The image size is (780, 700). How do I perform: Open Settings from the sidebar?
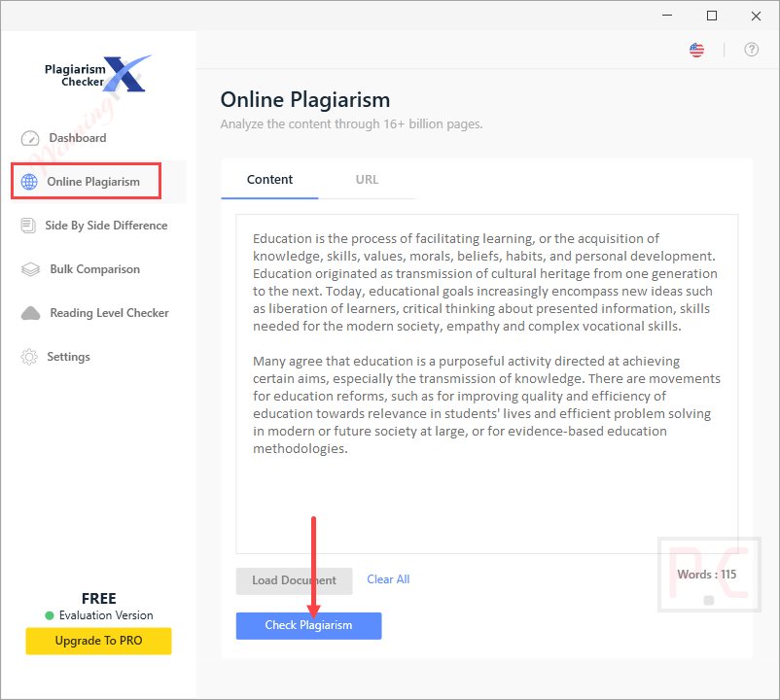tap(68, 357)
